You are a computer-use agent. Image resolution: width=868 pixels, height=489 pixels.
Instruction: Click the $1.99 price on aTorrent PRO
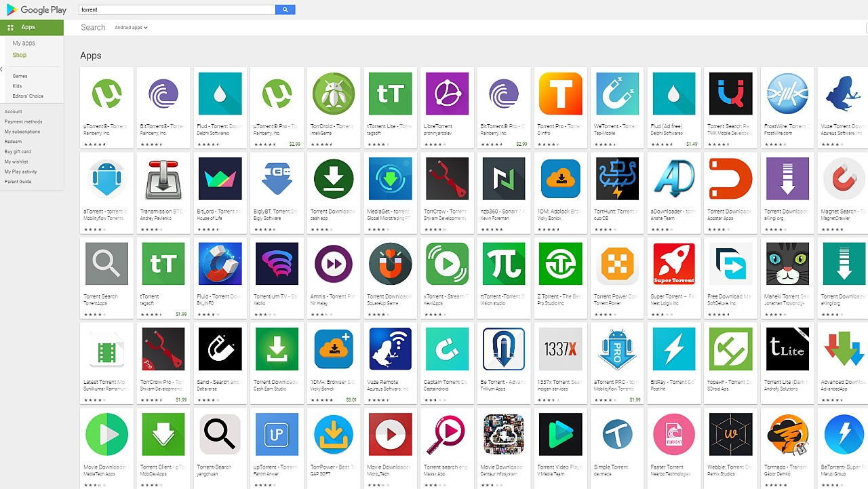click(x=635, y=399)
